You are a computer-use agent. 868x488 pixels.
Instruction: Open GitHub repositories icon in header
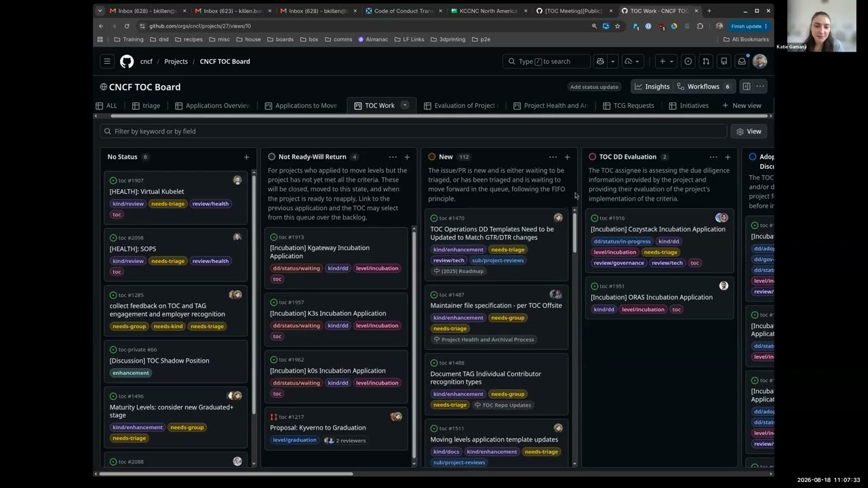click(x=724, y=62)
